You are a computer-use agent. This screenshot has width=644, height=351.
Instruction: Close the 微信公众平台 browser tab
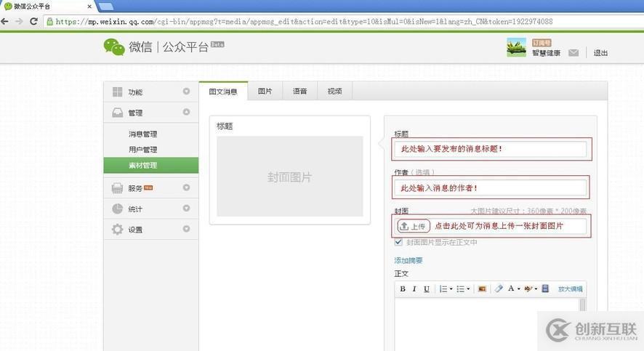click(89, 7)
